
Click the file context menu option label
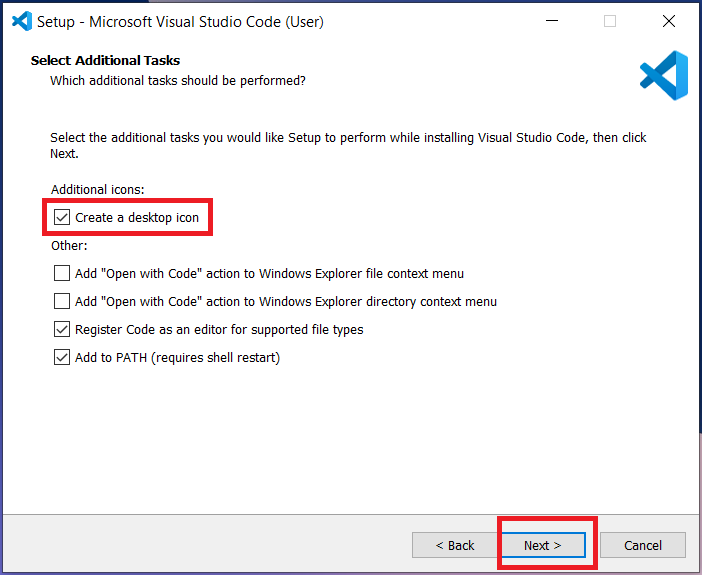coord(269,274)
